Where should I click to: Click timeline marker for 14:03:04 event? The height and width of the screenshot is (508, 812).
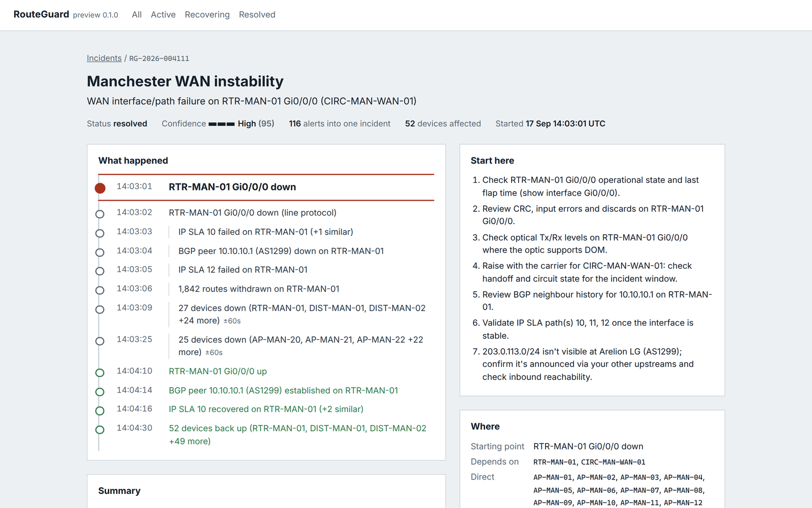(x=100, y=252)
